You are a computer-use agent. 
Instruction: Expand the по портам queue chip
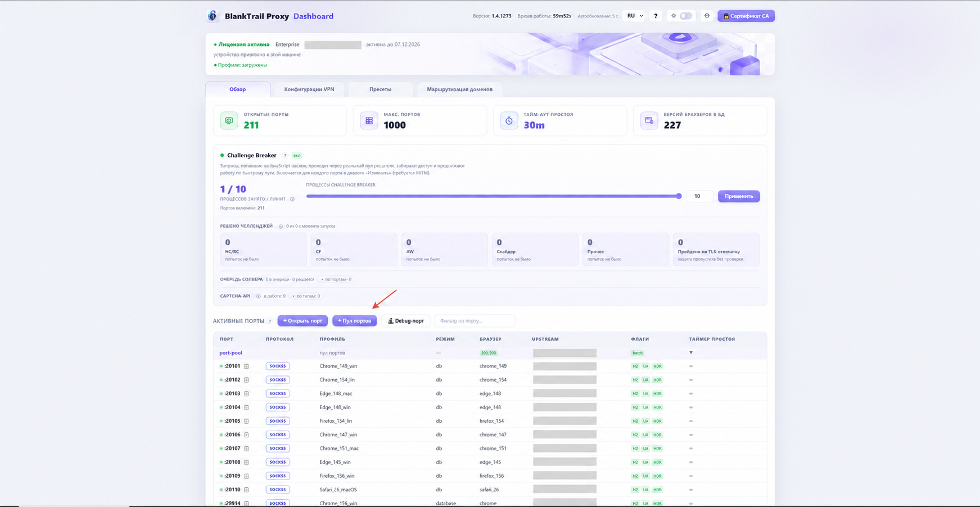pos(336,279)
